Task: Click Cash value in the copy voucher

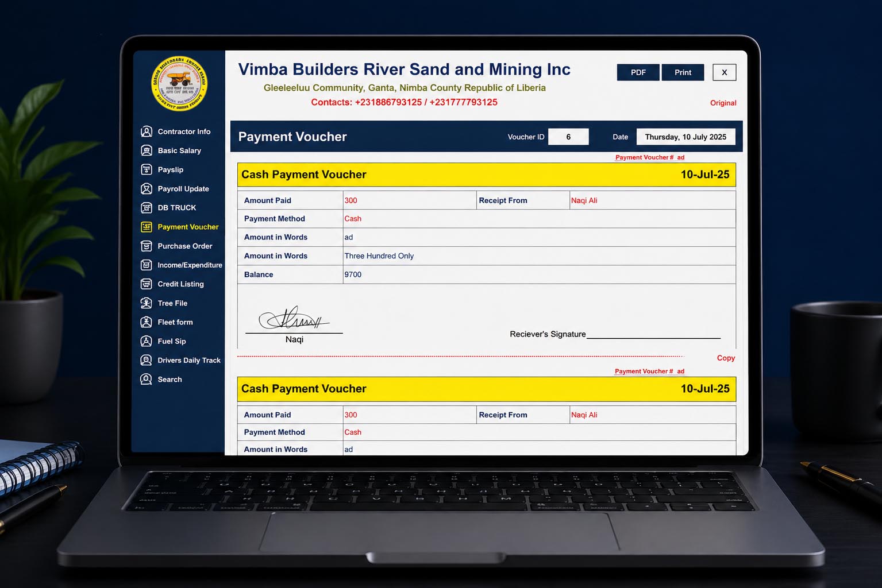Action: 353,432
